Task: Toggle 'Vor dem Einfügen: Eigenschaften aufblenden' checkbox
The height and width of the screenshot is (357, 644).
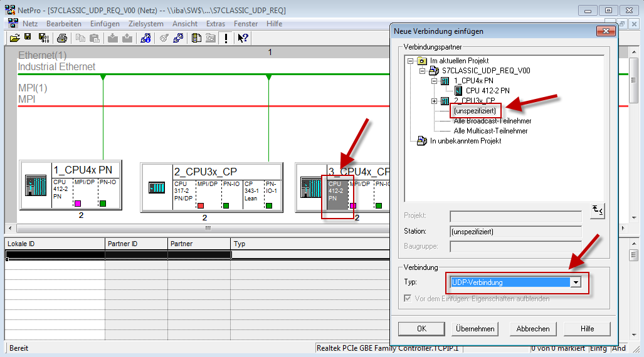Action: tap(409, 299)
